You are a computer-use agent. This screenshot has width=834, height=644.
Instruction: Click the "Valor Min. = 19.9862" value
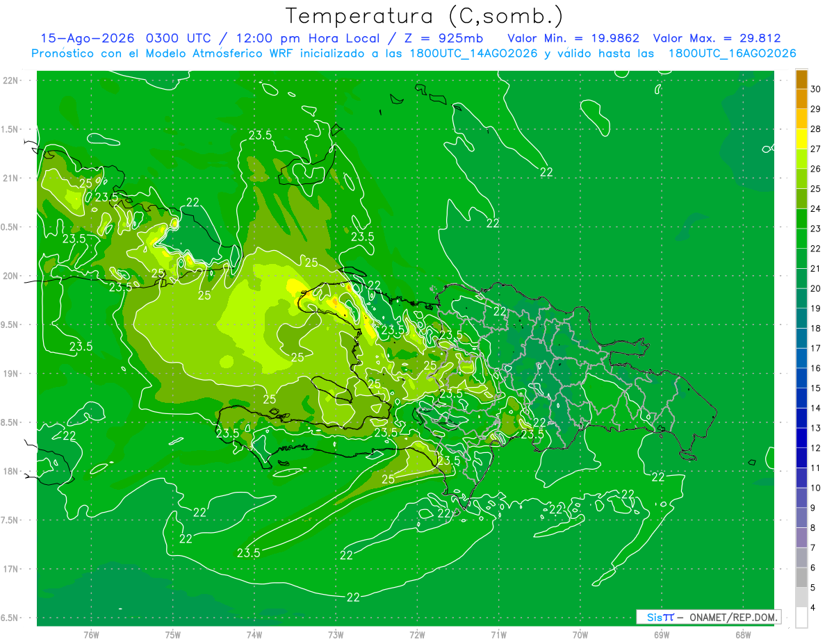(x=573, y=38)
